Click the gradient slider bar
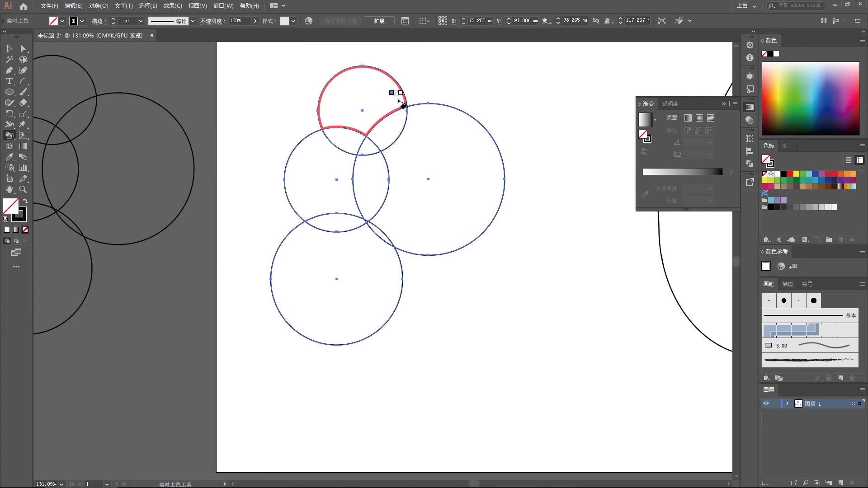Image resolution: width=868 pixels, height=488 pixels. tap(683, 172)
